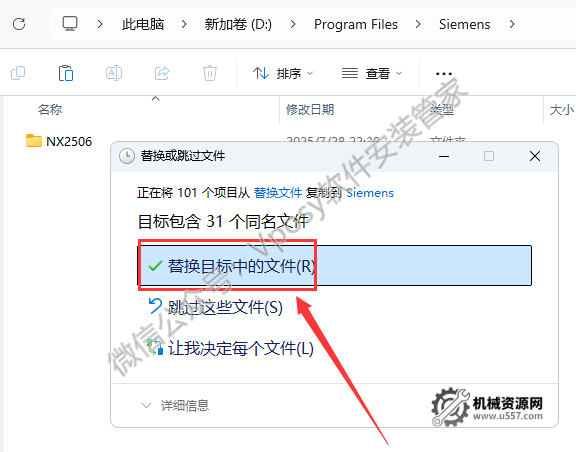Expand chevron after Program Files breadcrumb
This screenshot has width=576, height=452.
pos(418,24)
